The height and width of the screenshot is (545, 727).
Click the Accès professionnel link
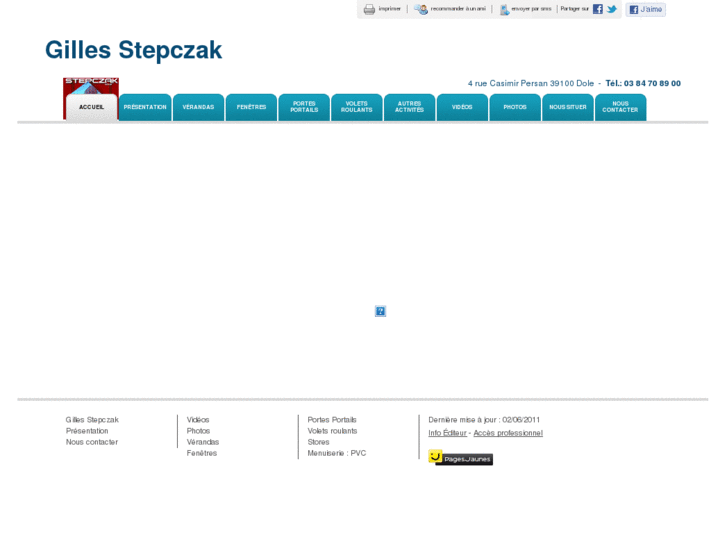tap(508, 433)
